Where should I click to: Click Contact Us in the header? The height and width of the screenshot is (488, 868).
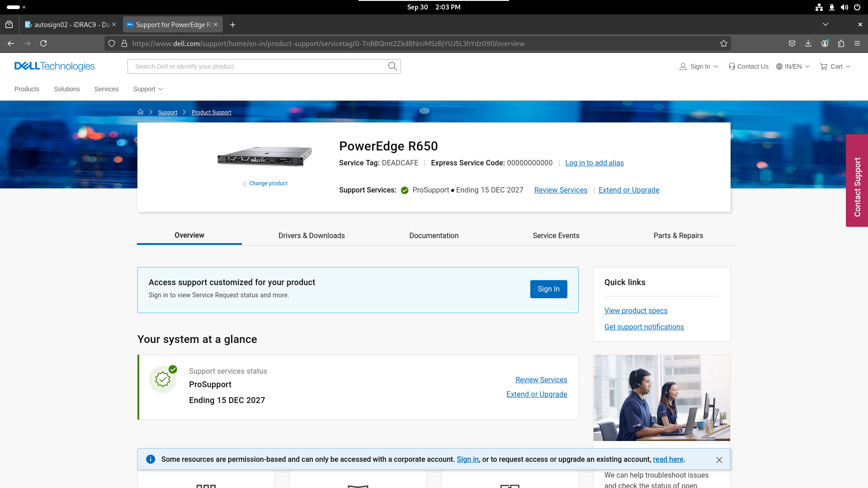coord(749,66)
